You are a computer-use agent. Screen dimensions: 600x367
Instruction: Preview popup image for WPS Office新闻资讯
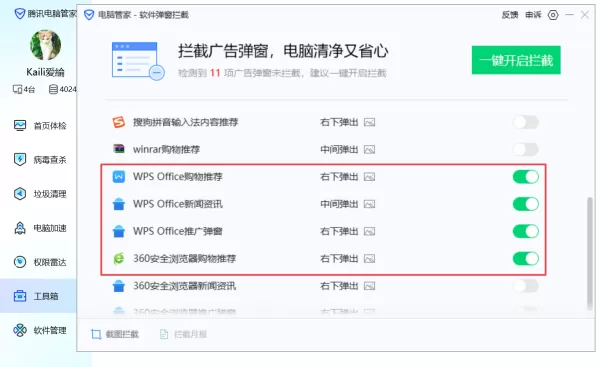click(x=369, y=204)
